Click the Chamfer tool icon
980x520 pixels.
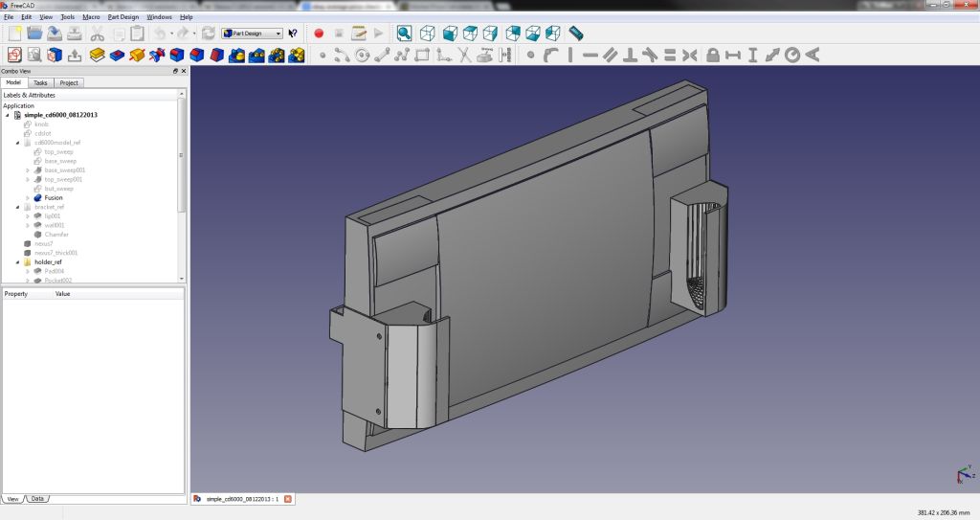[197, 56]
